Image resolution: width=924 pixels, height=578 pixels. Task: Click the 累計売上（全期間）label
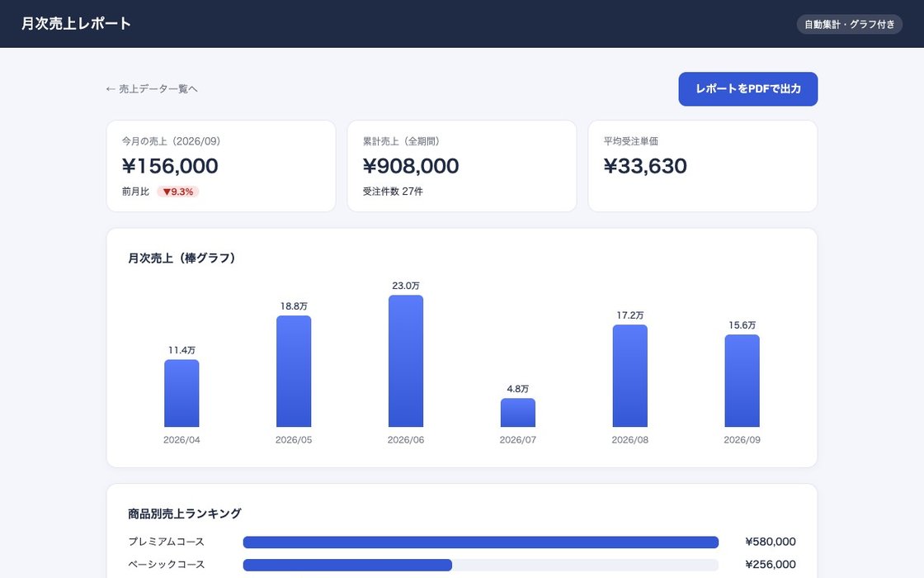[x=401, y=141]
